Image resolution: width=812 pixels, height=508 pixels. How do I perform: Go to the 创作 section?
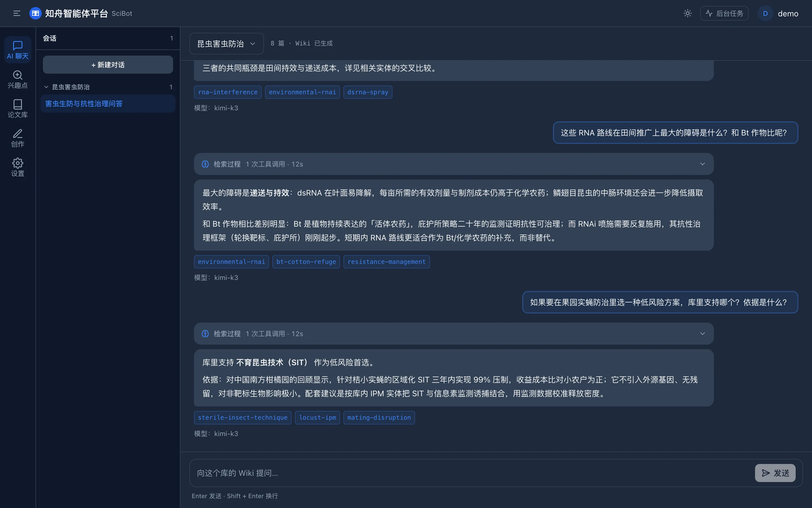(x=18, y=138)
